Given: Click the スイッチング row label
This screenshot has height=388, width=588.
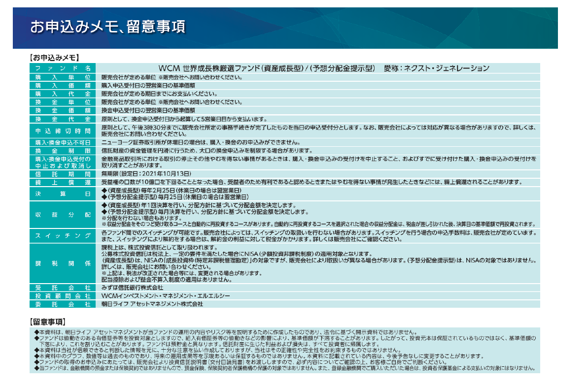Looking at the screenshot, I should pos(63,235).
